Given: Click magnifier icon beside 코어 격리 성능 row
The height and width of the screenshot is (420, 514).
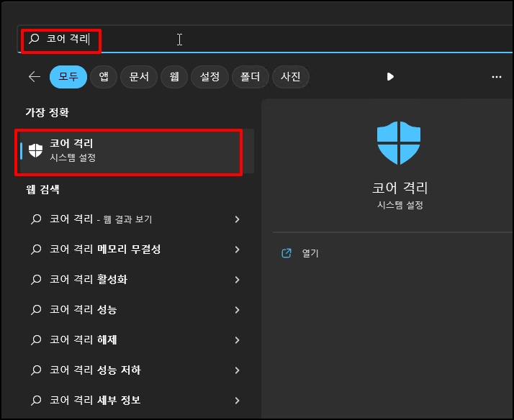Looking at the screenshot, I should click(36, 310).
